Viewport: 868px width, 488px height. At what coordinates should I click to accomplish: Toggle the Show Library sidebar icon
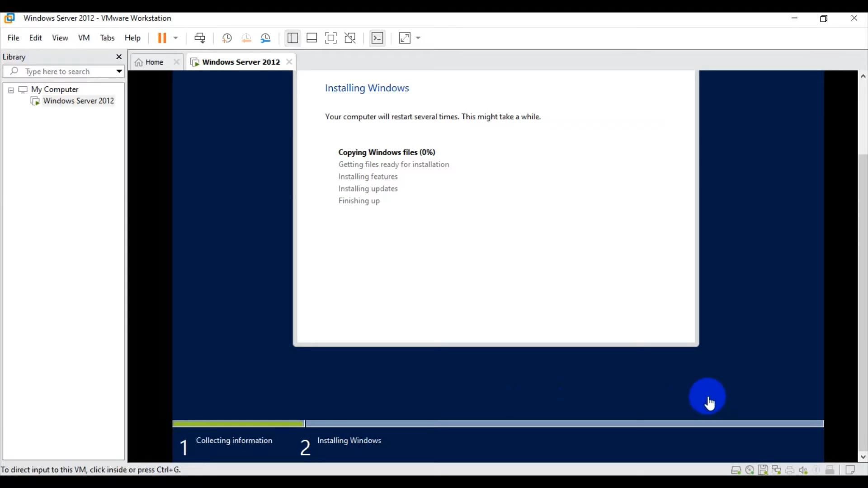click(x=292, y=38)
